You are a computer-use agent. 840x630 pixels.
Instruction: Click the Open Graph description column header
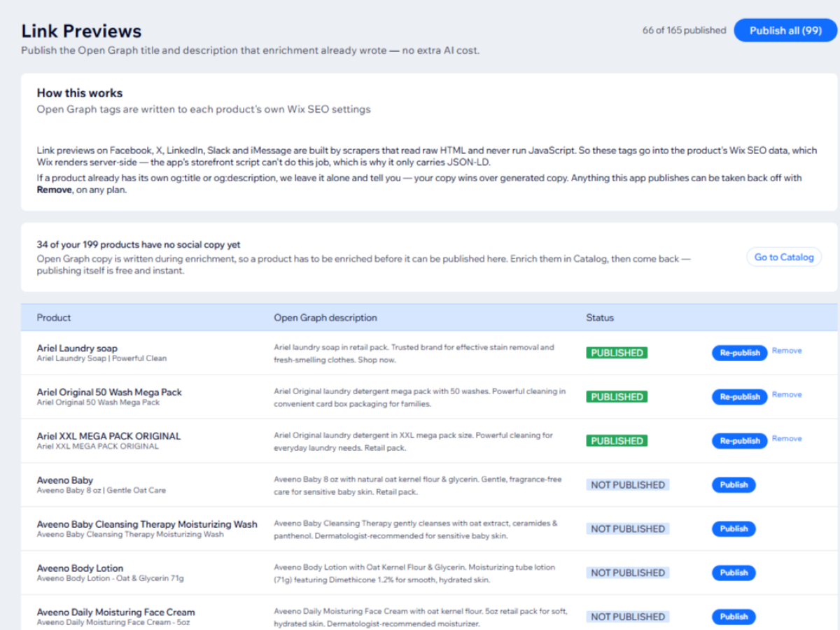point(325,318)
